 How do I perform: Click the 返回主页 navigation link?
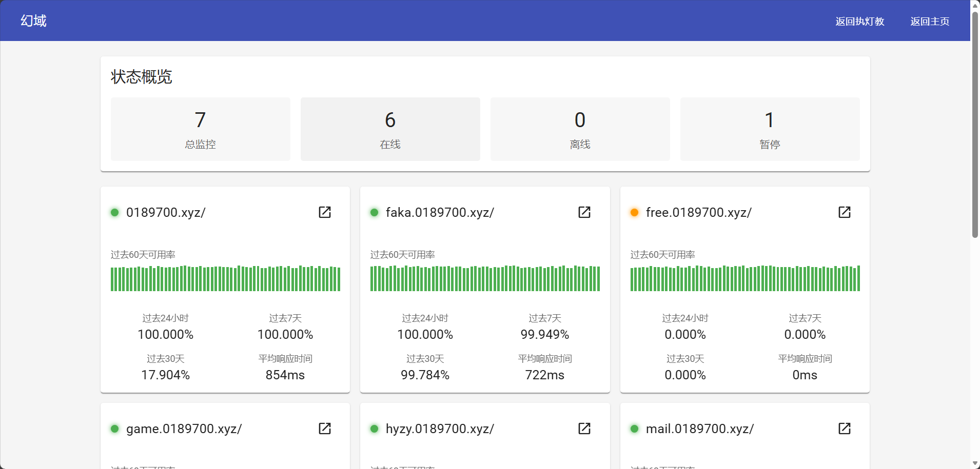tap(930, 21)
